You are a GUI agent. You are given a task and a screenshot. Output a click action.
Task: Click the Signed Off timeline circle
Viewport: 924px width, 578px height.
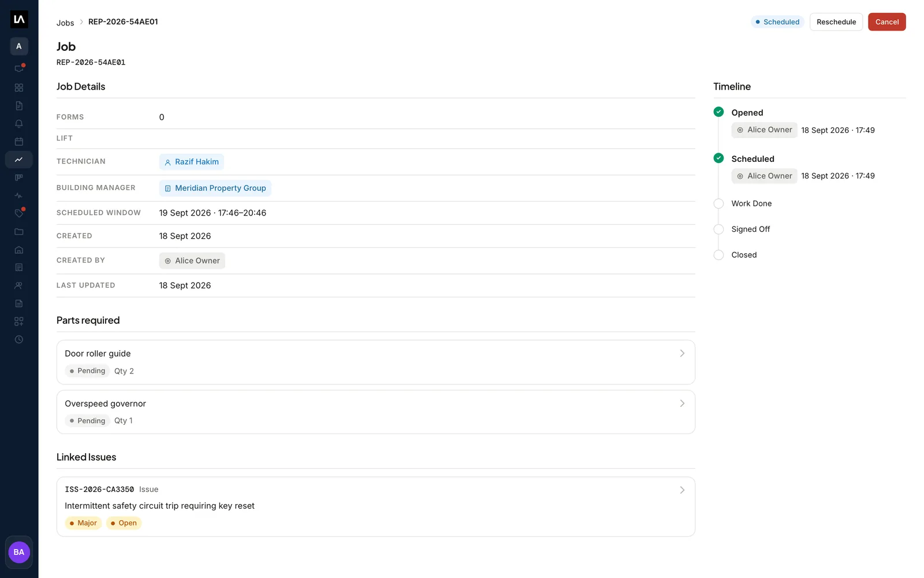click(718, 229)
